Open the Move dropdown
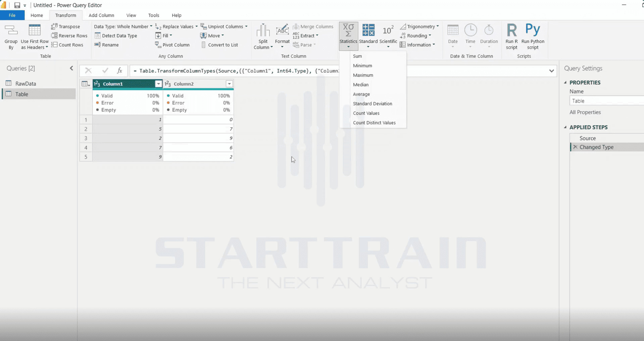 [x=212, y=36]
